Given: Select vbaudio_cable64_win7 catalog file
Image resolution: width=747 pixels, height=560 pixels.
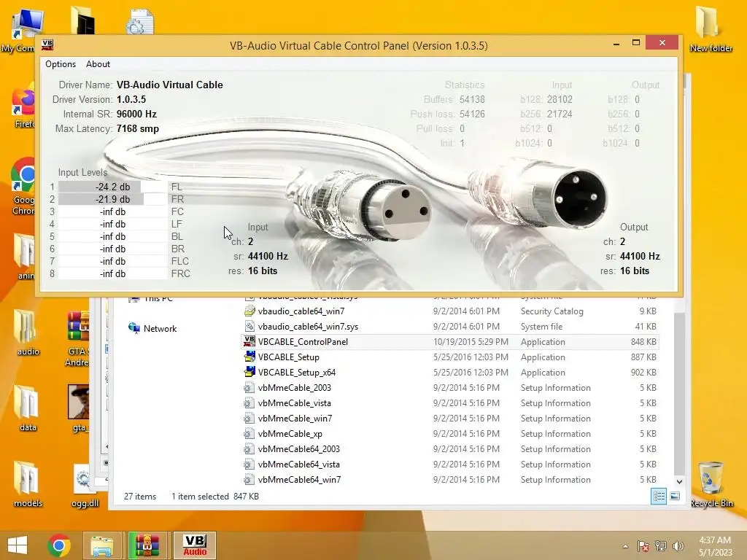Looking at the screenshot, I should [450, 311].
